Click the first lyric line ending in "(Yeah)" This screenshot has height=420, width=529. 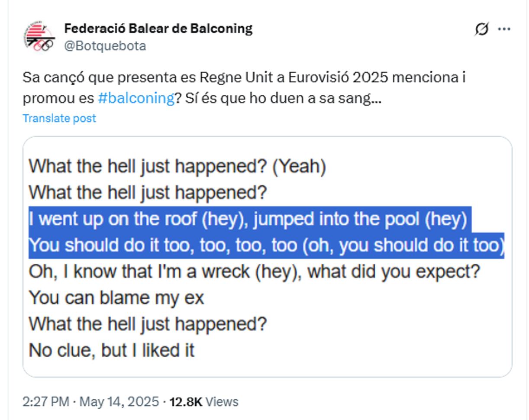[x=177, y=167]
